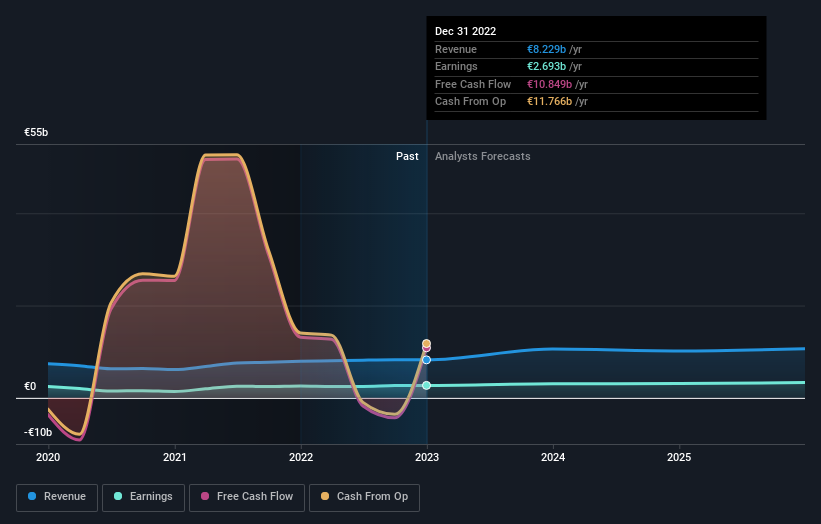Click the Analysts Forecasts label
The image size is (821, 524).
[483, 156]
